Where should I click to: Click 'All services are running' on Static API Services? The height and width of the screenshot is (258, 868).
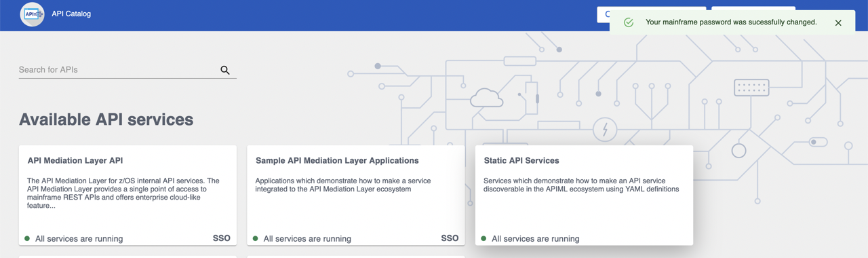tap(536, 239)
